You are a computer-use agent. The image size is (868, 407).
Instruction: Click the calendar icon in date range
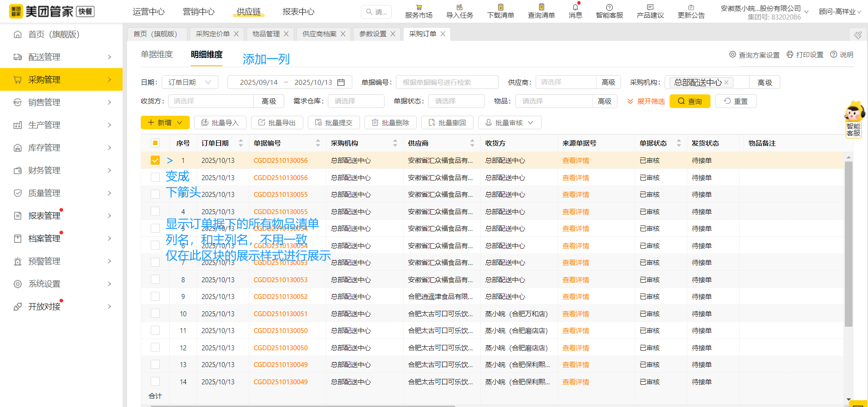[x=341, y=82]
